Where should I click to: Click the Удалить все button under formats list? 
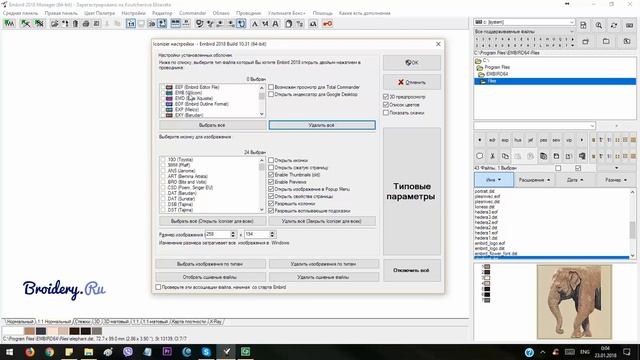(322, 125)
